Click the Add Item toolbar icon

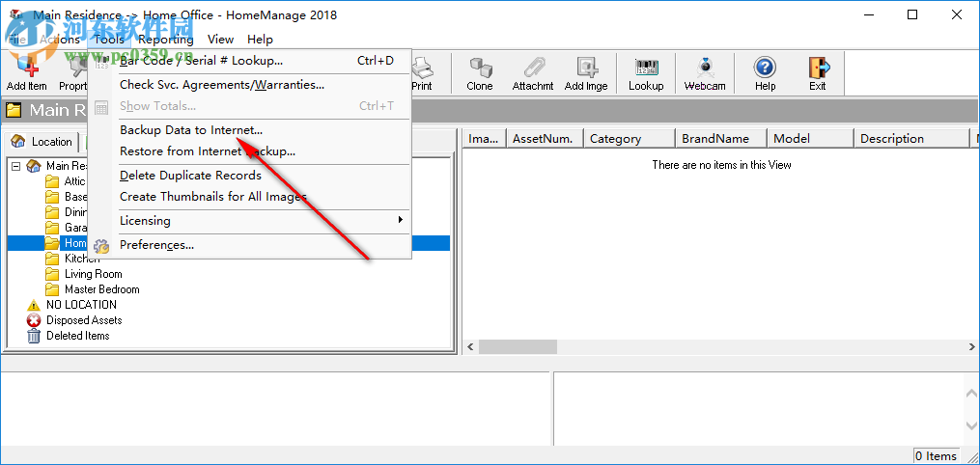point(27,67)
